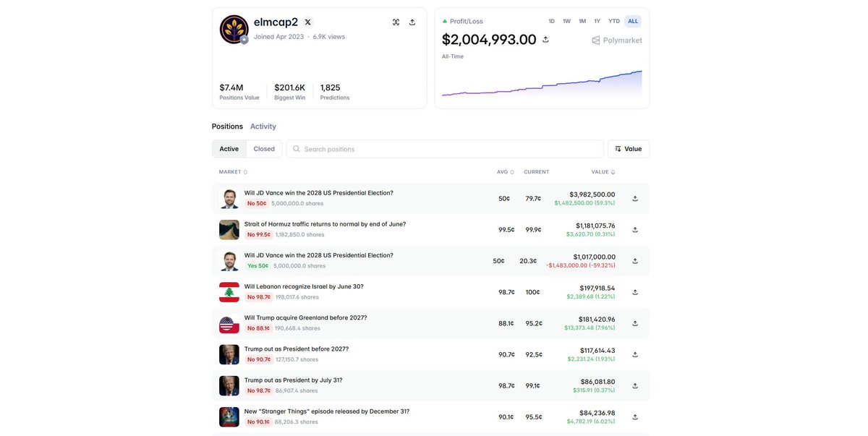
Task: Show Active positions
Action: (x=229, y=149)
